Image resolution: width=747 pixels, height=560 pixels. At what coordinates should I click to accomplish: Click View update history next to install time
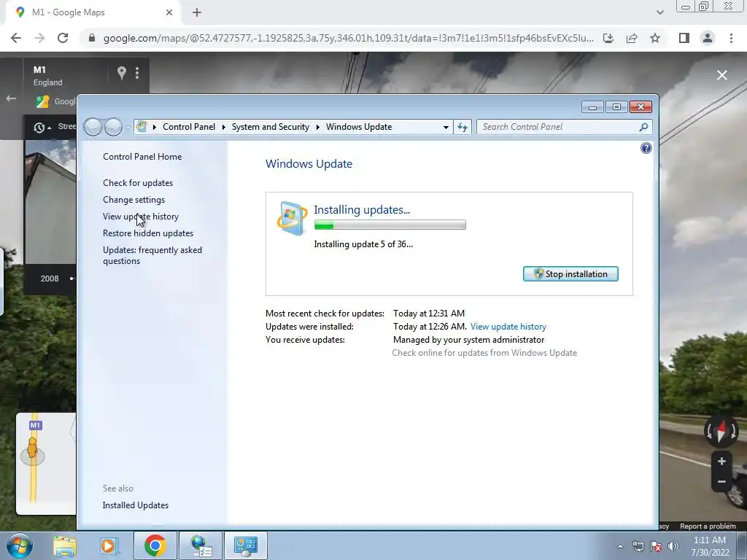click(508, 327)
